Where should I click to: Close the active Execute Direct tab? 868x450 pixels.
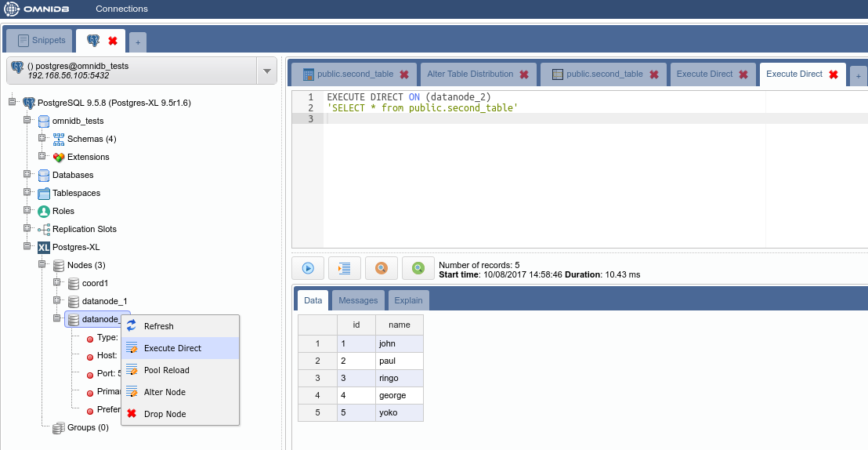point(834,74)
